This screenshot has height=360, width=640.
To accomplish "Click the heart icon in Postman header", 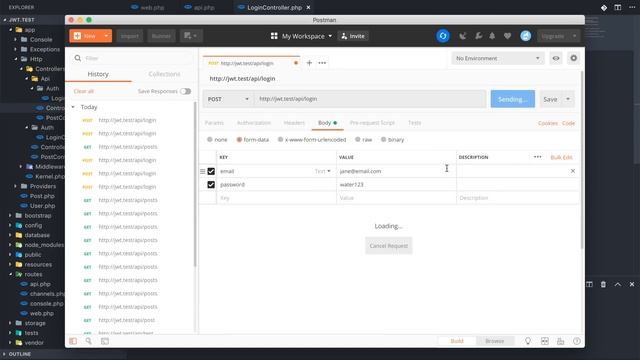I will click(x=507, y=36).
